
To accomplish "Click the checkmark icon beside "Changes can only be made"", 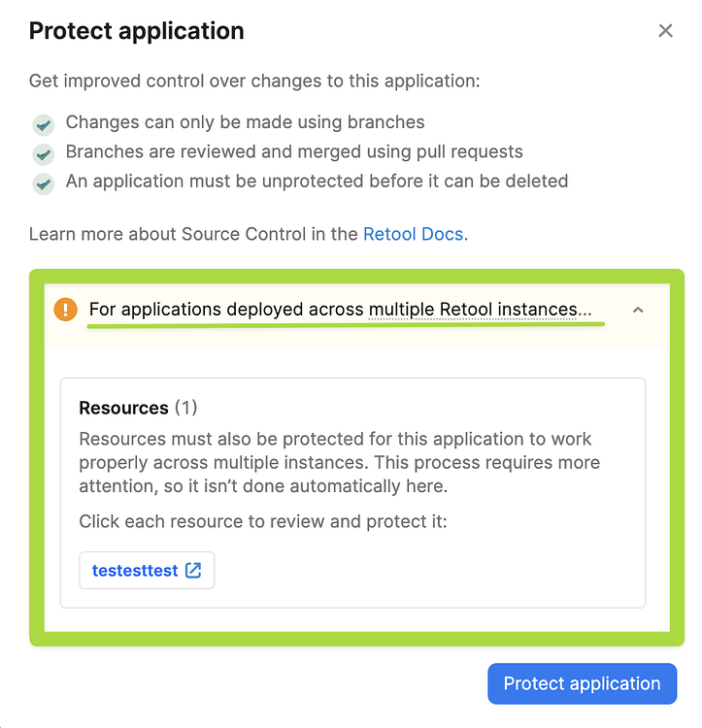I will (43, 124).
